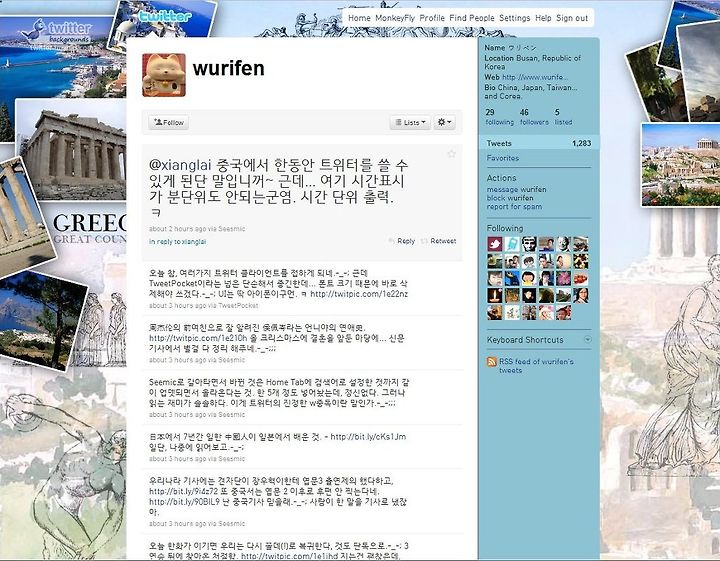Click the Twitter logo at top left
The image size is (720, 561).
pos(164,17)
